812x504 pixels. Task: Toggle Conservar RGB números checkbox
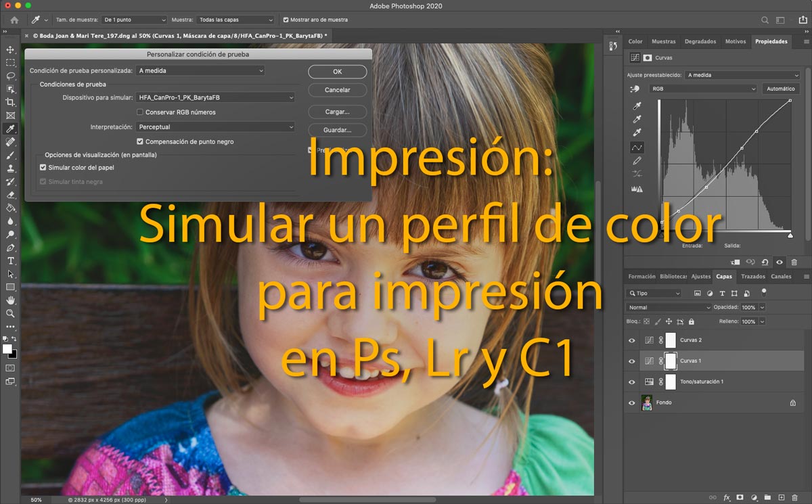click(x=140, y=112)
